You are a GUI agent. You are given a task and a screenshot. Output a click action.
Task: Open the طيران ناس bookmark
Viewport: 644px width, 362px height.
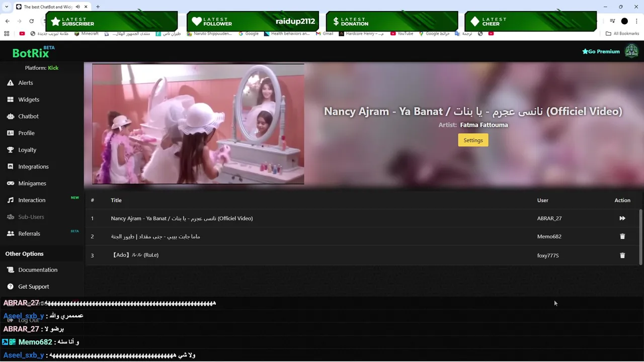(169, 34)
